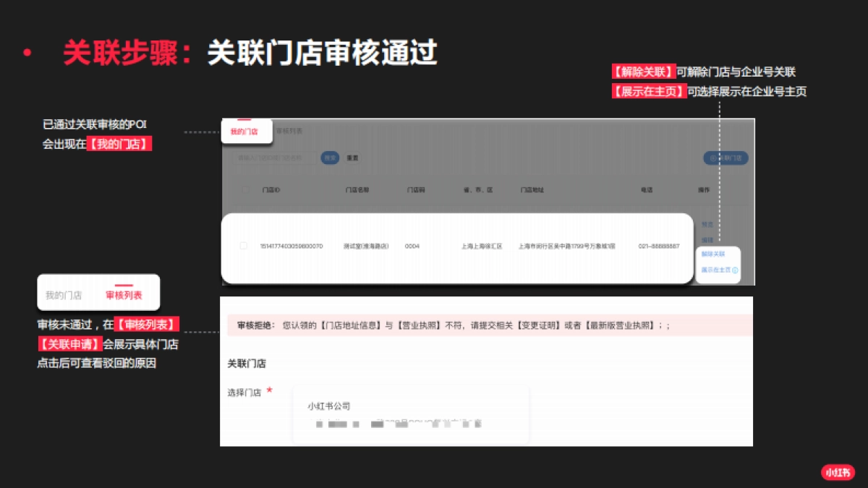
Task: Select 小红书公司 from the store dropdown
Action: [x=328, y=406]
